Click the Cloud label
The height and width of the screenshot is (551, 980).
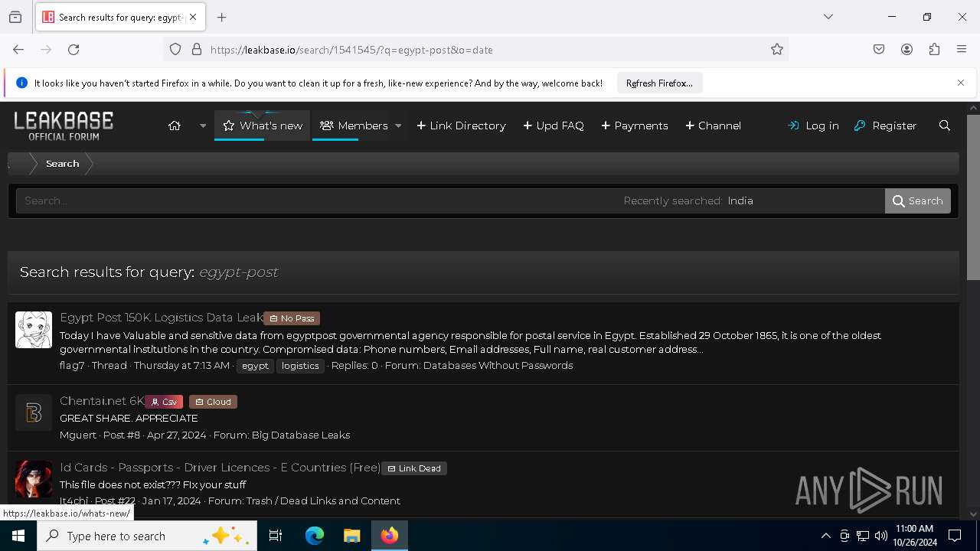[x=213, y=402]
